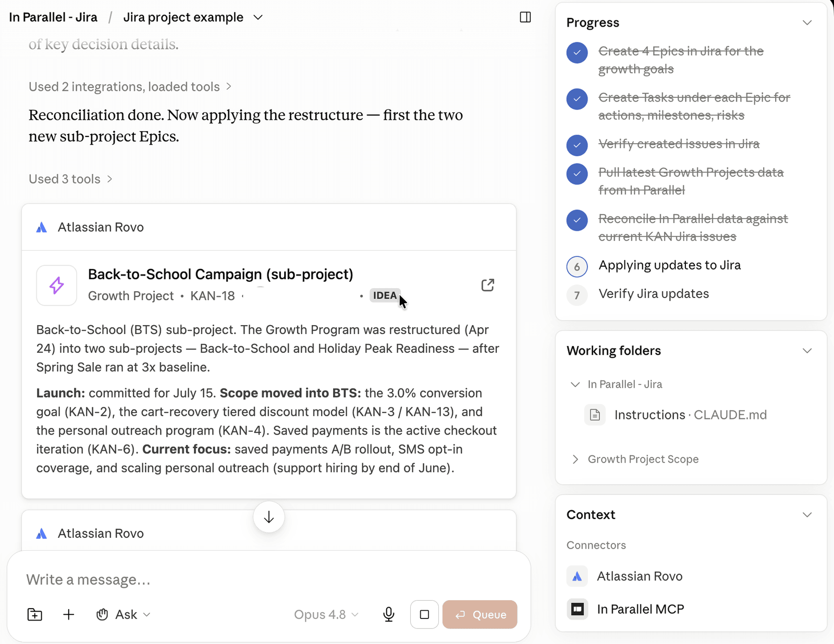Image resolution: width=834 pixels, height=644 pixels.
Task: Collapse the In Parallel - Jira folder
Action: (575, 385)
